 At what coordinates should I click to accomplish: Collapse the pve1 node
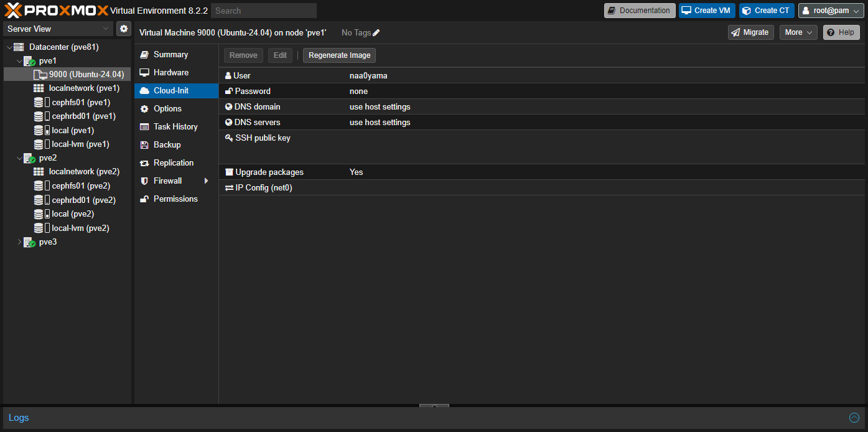click(19, 61)
